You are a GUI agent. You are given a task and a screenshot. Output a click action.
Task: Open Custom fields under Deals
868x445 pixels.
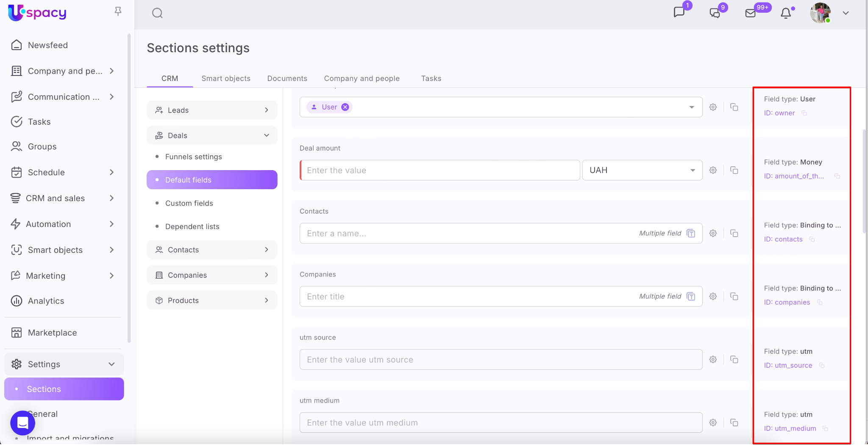coord(189,203)
